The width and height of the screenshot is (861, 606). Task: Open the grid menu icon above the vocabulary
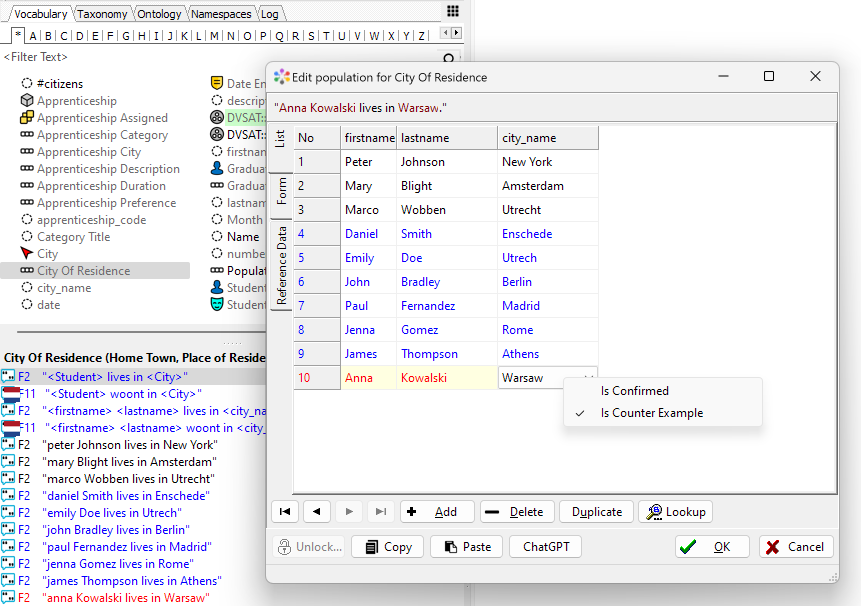coord(453,11)
